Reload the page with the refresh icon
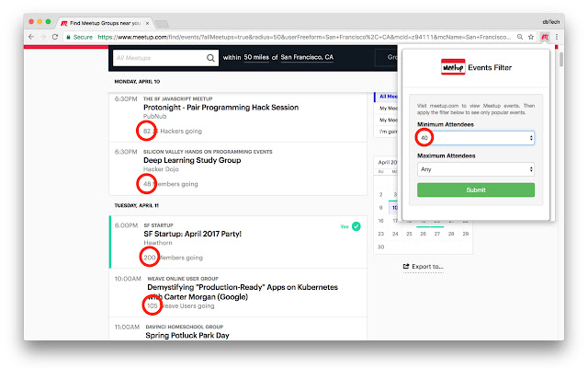The height and width of the screenshot is (368, 588). [x=55, y=37]
